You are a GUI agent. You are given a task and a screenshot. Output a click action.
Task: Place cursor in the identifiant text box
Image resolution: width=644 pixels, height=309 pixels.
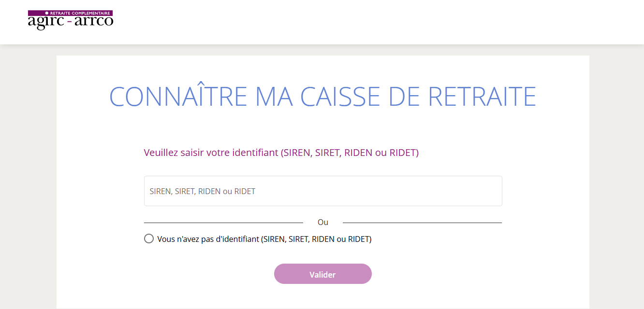[x=323, y=191]
